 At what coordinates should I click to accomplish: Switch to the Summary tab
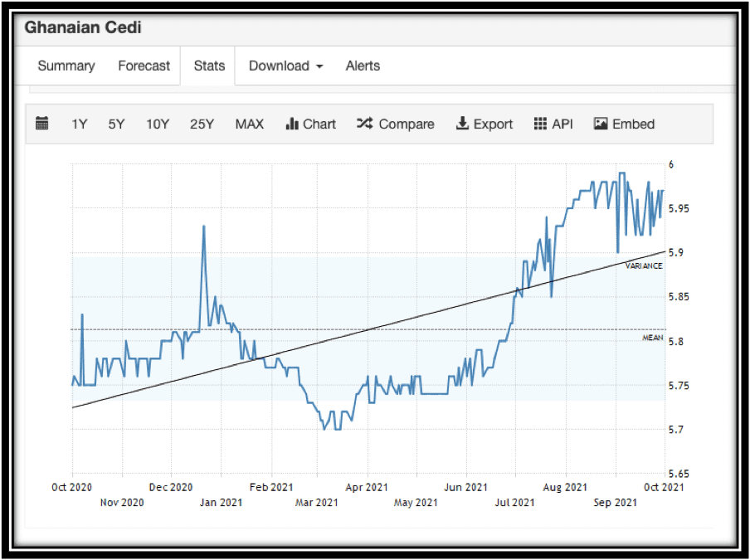66,66
